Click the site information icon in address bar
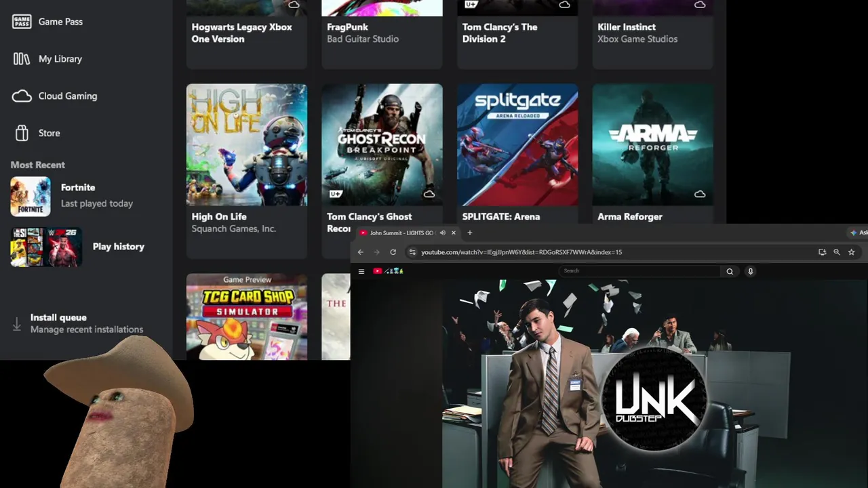Viewport: 868px width, 488px height. pos(412,252)
